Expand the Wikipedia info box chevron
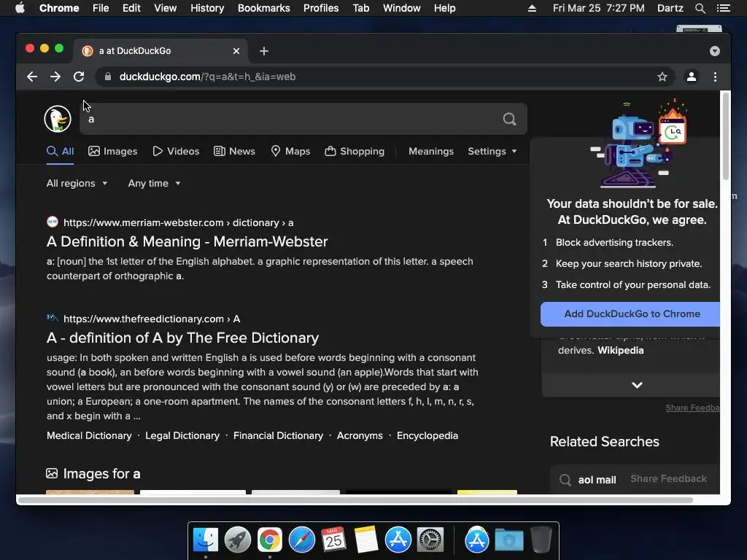This screenshot has height=560, width=747. 637,385
